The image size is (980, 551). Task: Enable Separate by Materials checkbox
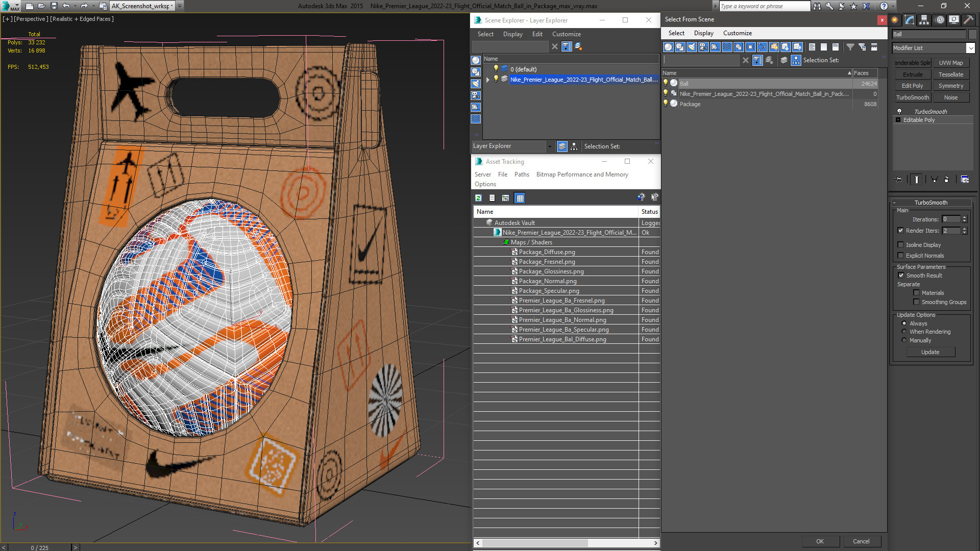[916, 293]
